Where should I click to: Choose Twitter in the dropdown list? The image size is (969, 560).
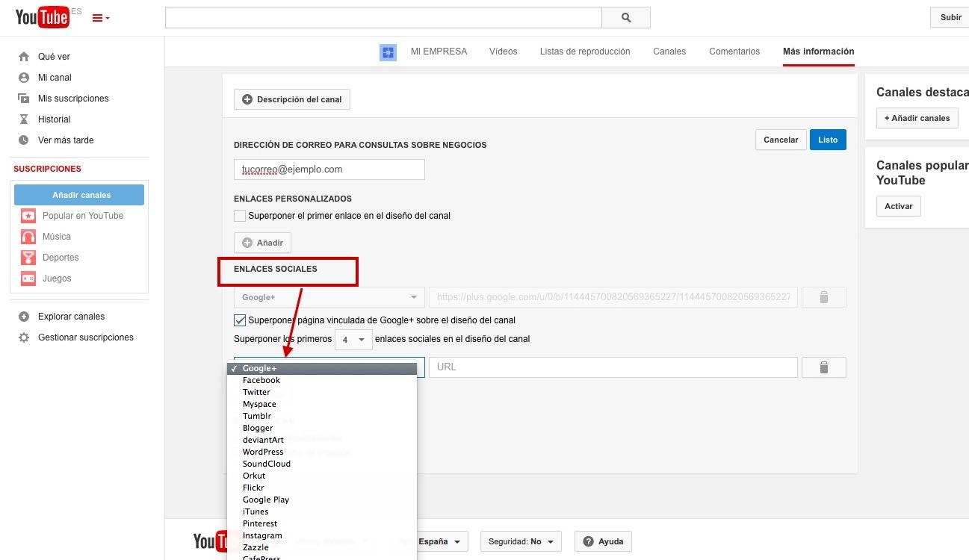(x=256, y=392)
